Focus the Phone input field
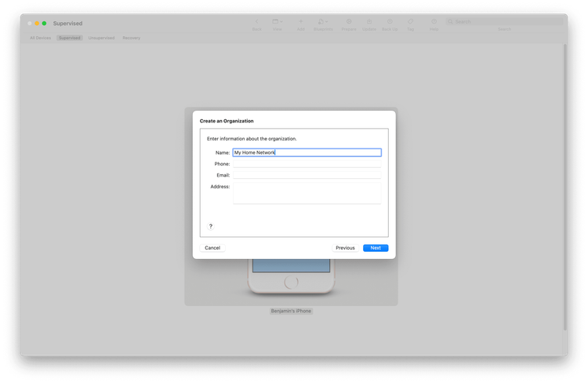 (307, 164)
